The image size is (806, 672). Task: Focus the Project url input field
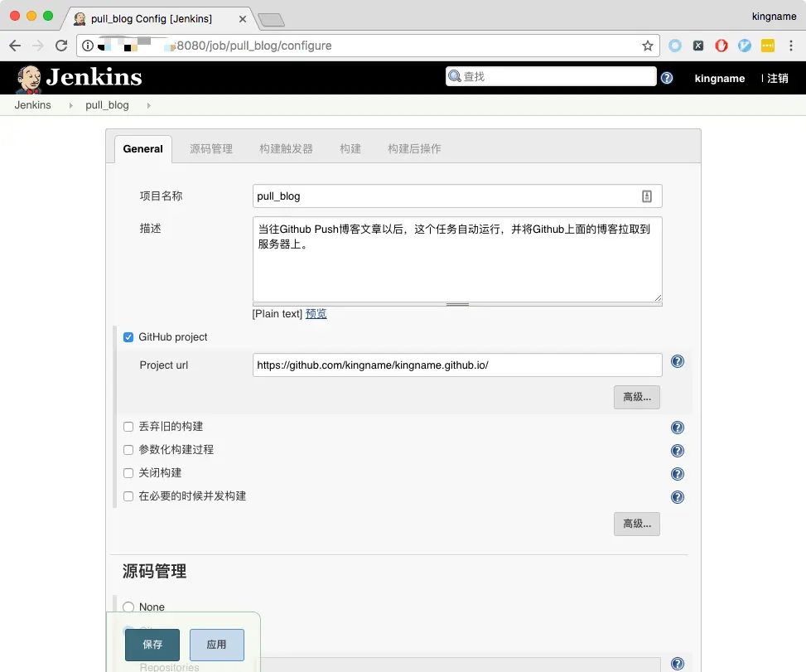pos(457,365)
